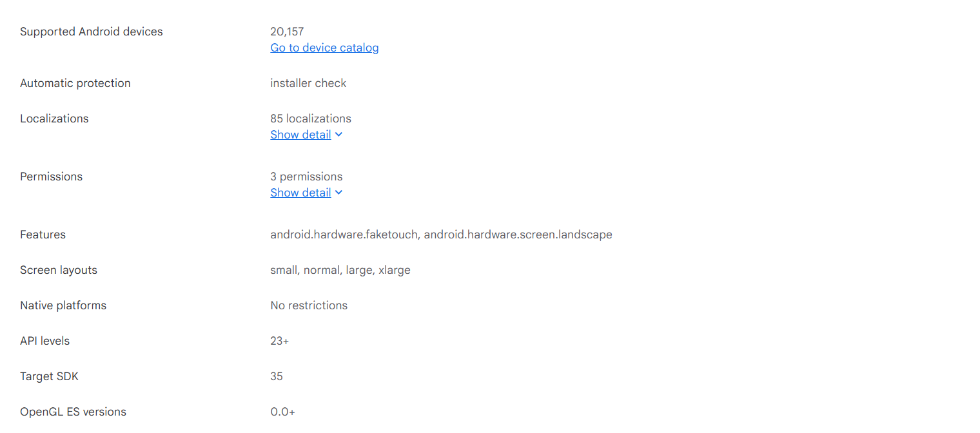This screenshot has width=980, height=433.
Task: Open the Go to device catalog link
Action: 324,48
